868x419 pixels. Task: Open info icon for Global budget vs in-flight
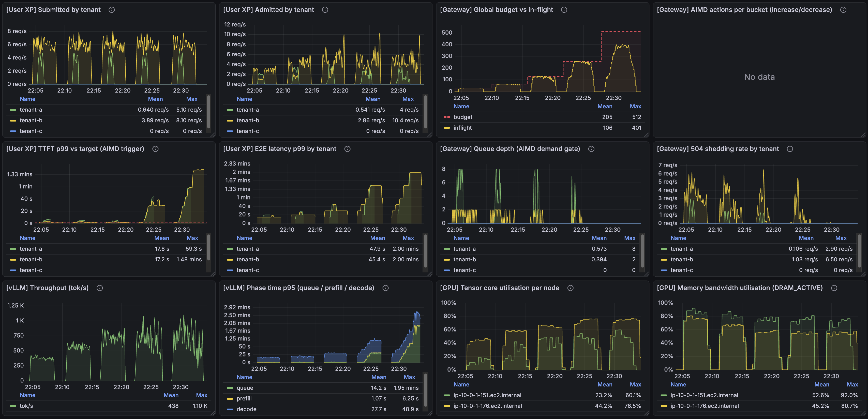tap(564, 10)
